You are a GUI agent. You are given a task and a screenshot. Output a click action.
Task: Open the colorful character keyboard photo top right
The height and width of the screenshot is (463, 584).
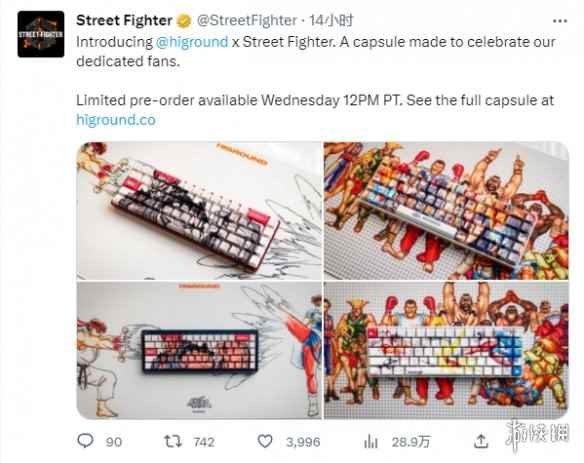click(x=446, y=210)
